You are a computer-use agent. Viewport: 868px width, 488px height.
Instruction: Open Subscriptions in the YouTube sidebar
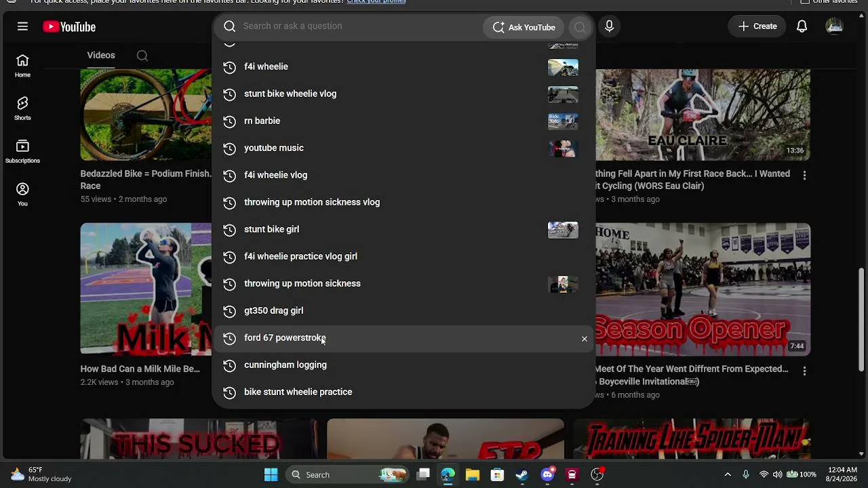22,151
